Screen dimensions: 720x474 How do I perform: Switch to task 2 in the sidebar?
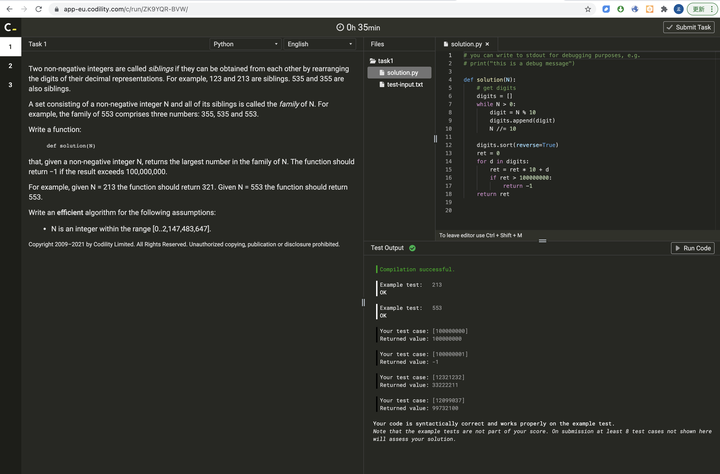[x=9, y=66]
